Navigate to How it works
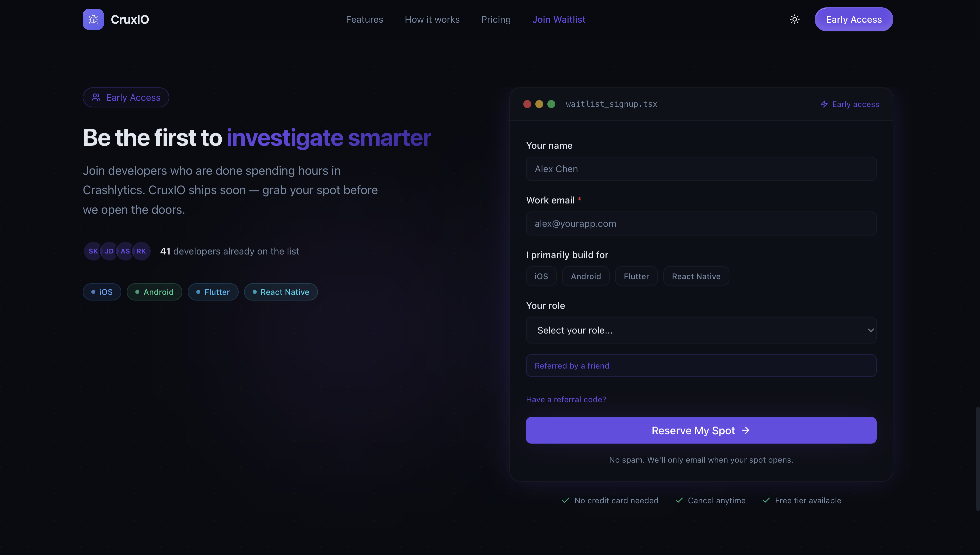Screen dimensions: 980x555 point(432,19)
